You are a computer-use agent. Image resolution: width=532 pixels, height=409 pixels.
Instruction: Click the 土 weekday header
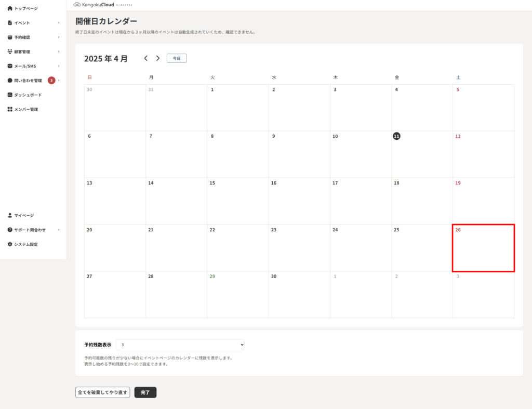click(458, 77)
